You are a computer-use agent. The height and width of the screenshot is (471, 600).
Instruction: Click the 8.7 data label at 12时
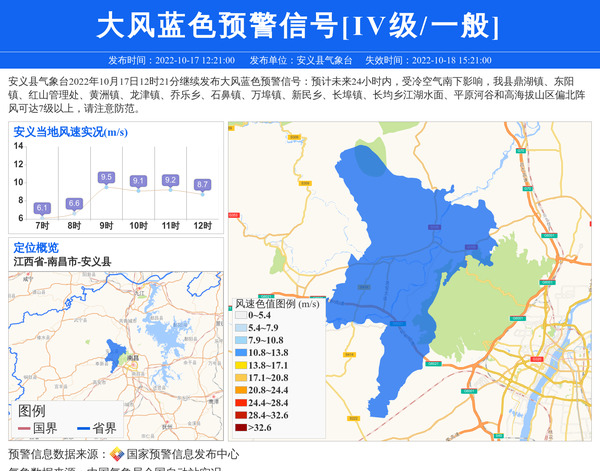pos(202,184)
